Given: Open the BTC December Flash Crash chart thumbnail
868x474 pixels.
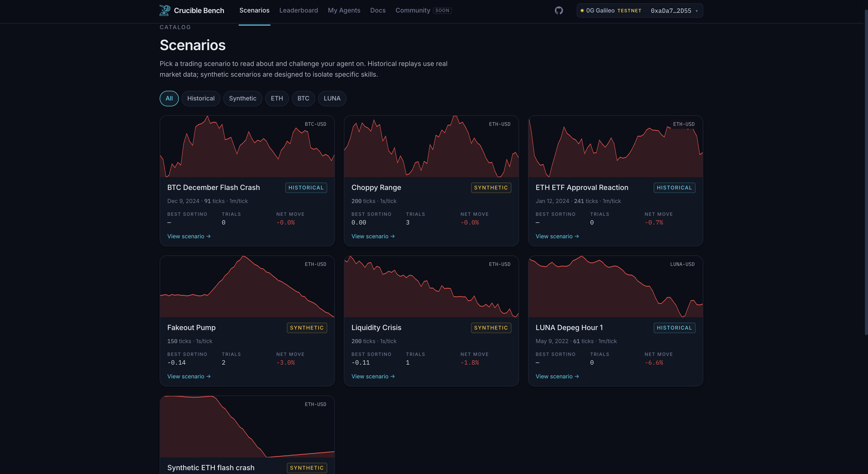Looking at the screenshot, I should [x=247, y=146].
